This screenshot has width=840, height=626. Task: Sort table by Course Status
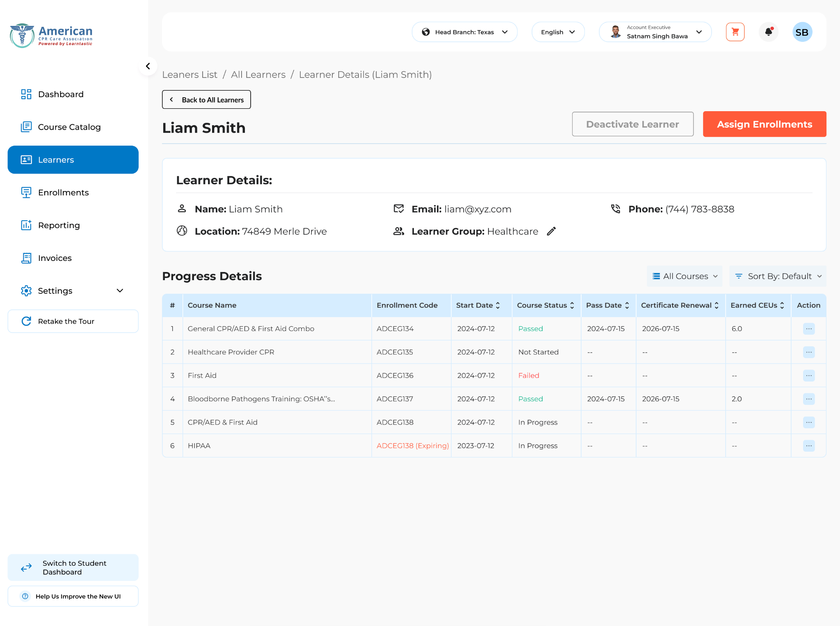point(572,305)
